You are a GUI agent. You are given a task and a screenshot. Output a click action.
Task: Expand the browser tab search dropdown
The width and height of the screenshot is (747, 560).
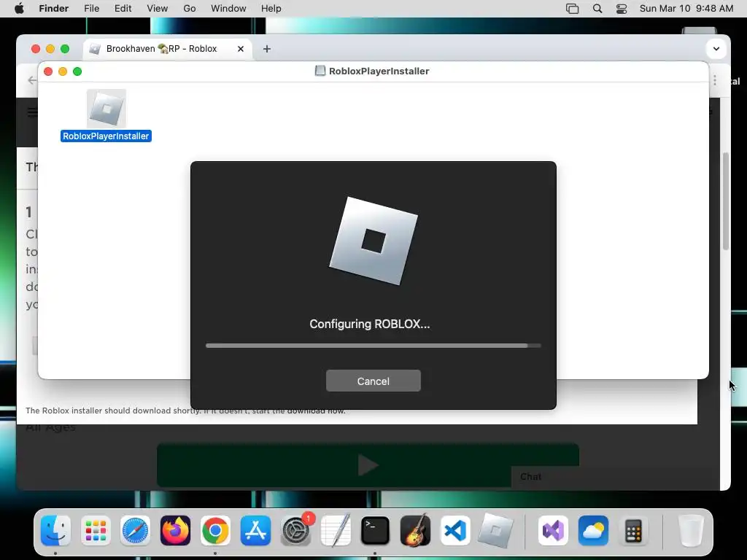click(716, 49)
